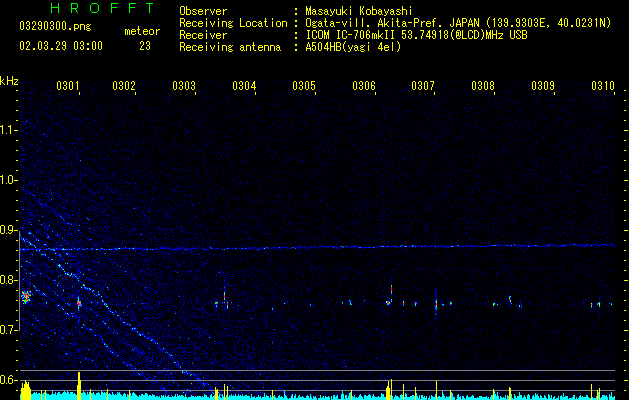Select the observer name Masayuki Kobayashi
This screenshot has width=629, height=400.
pyautogui.click(x=359, y=11)
